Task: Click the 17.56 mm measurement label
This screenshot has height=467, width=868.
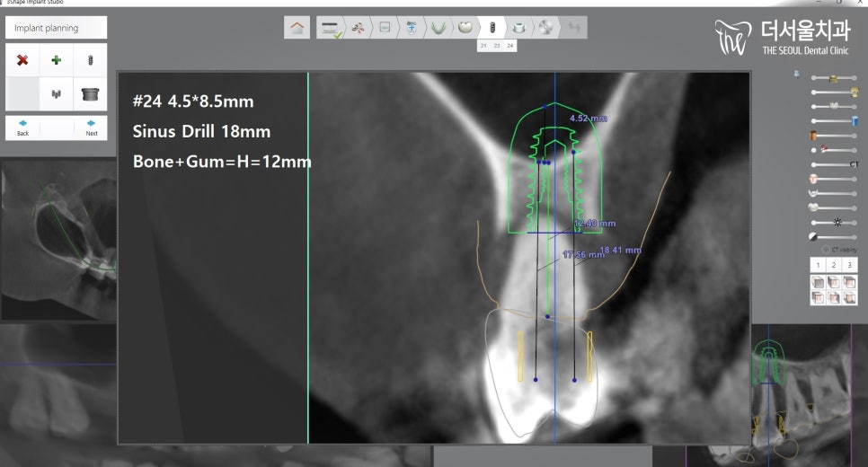Action: tap(583, 254)
